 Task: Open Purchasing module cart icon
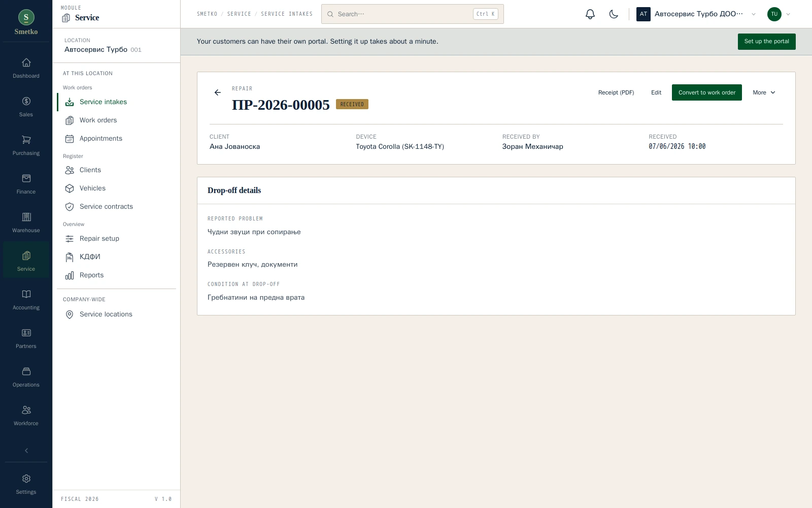26,140
